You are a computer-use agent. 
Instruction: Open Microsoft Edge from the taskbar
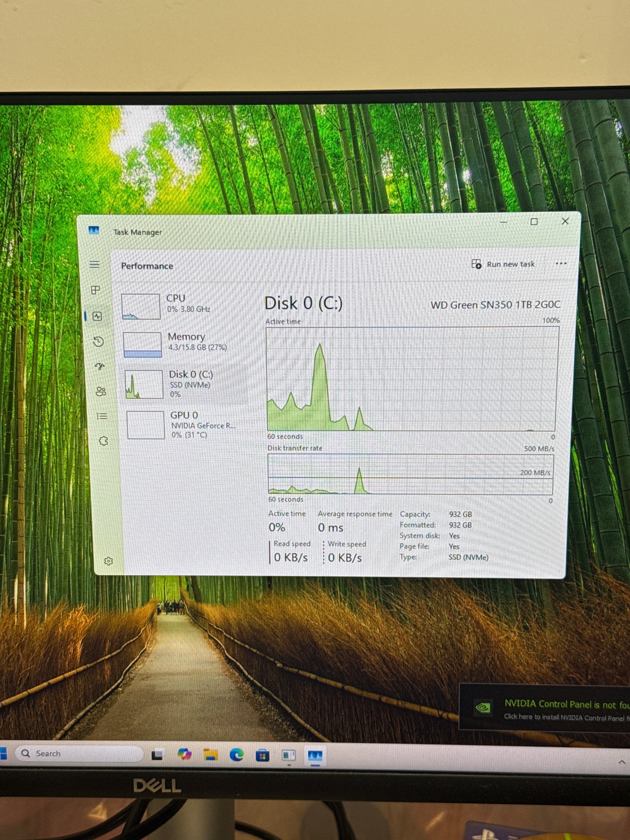(x=237, y=755)
